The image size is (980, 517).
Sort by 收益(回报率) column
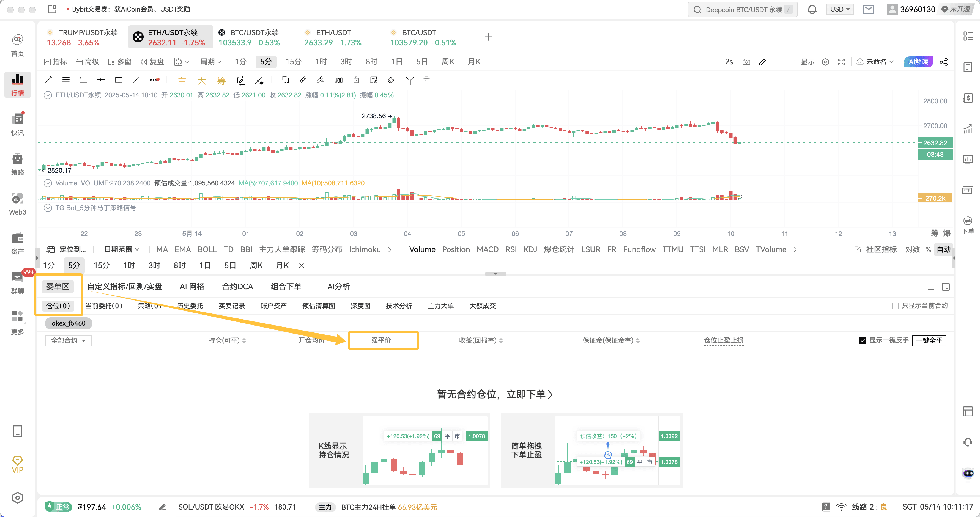pos(481,340)
